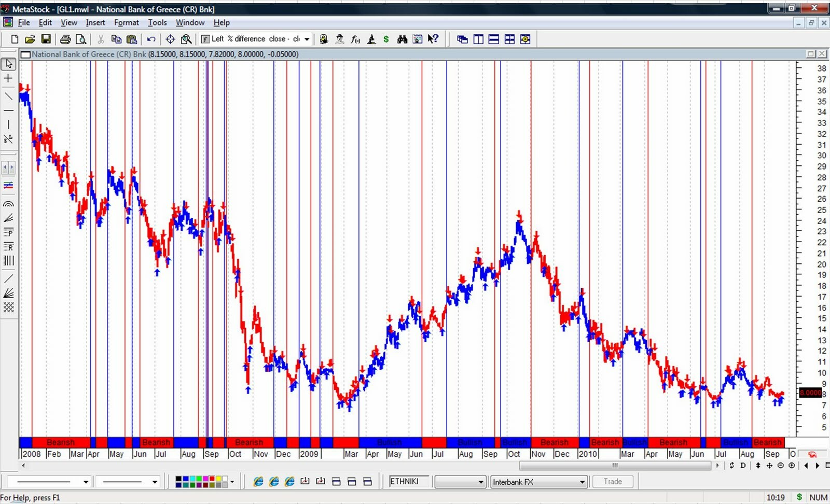Click the Trade button

coord(613,482)
